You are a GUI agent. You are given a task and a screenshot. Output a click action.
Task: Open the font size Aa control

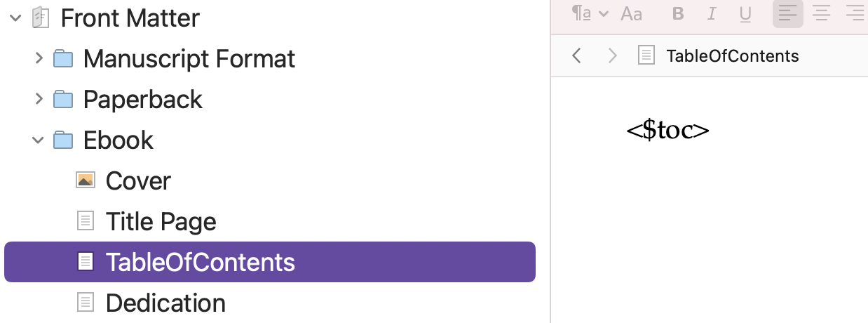[632, 13]
